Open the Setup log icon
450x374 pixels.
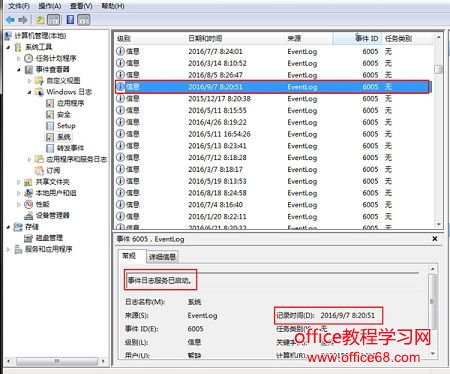[x=50, y=126]
